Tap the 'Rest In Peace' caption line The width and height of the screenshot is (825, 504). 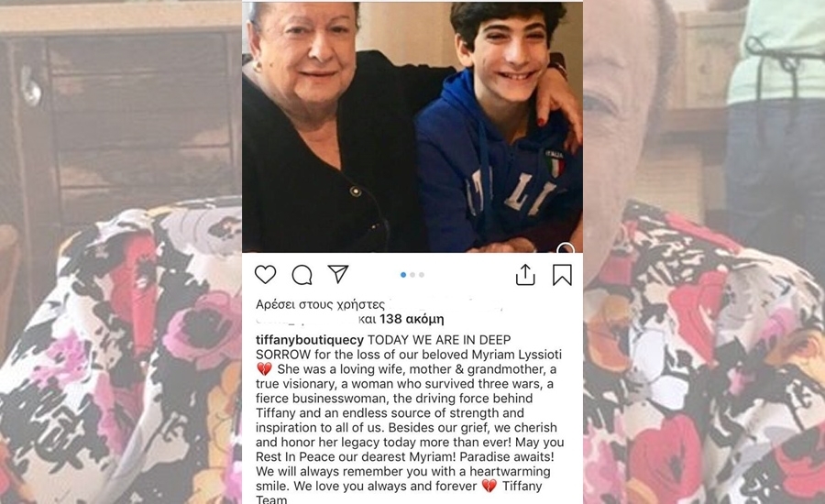(x=404, y=456)
